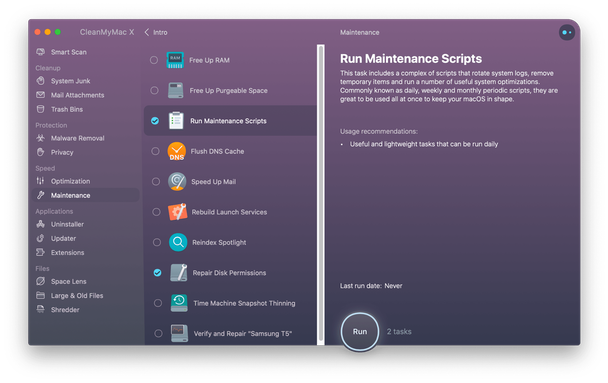Open System Junk text in the sidebar
Viewport: 608px width, 383px height.
(x=71, y=81)
